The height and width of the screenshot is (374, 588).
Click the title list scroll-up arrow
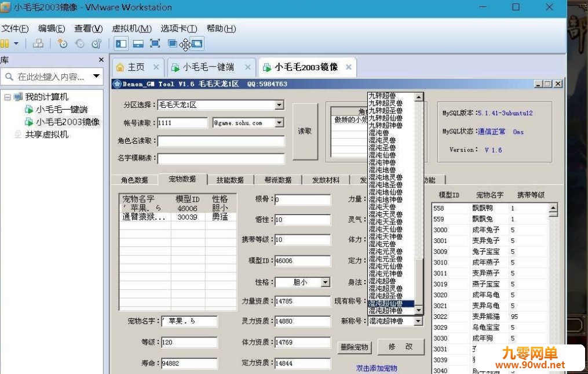tap(419, 97)
